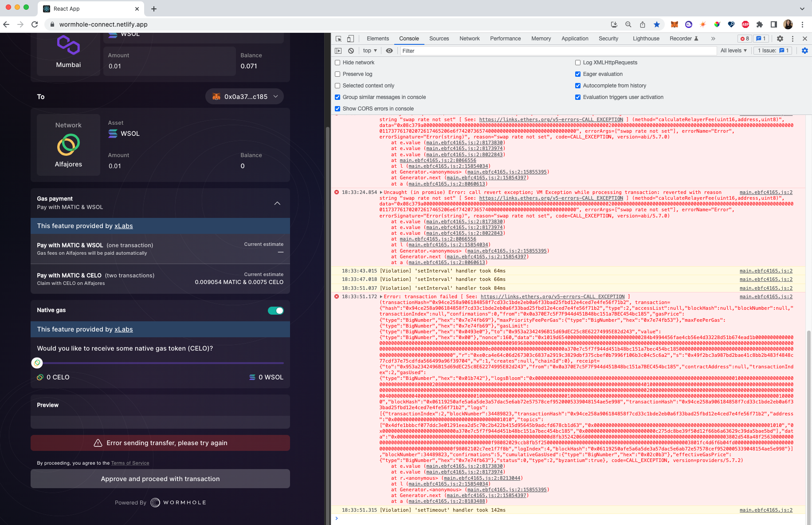
Task: Switch to the Lighthouse panel
Action: (646, 39)
